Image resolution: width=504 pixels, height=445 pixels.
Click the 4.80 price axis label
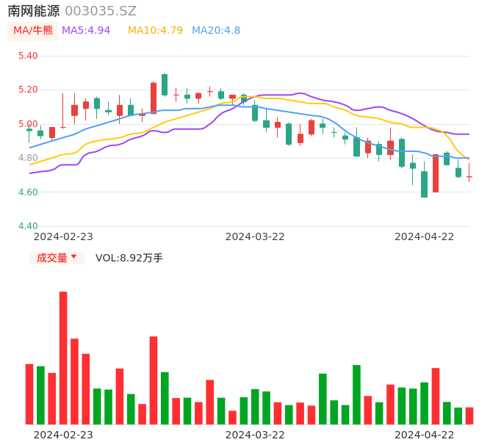27,158
